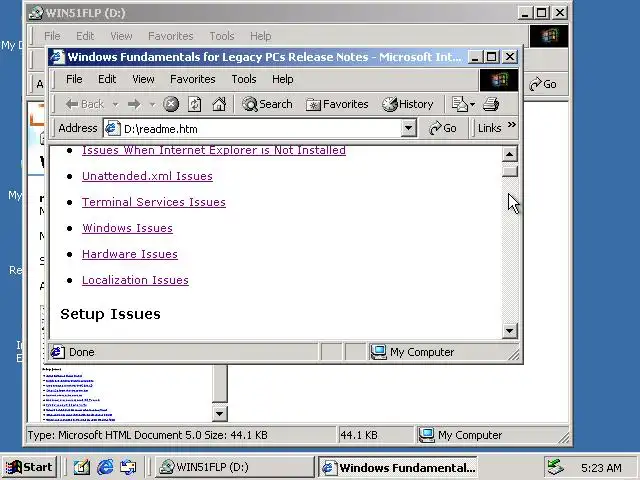Image resolution: width=640 pixels, height=480 pixels.
Task: Click the page scrollbar down arrow
Action: [x=509, y=331]
